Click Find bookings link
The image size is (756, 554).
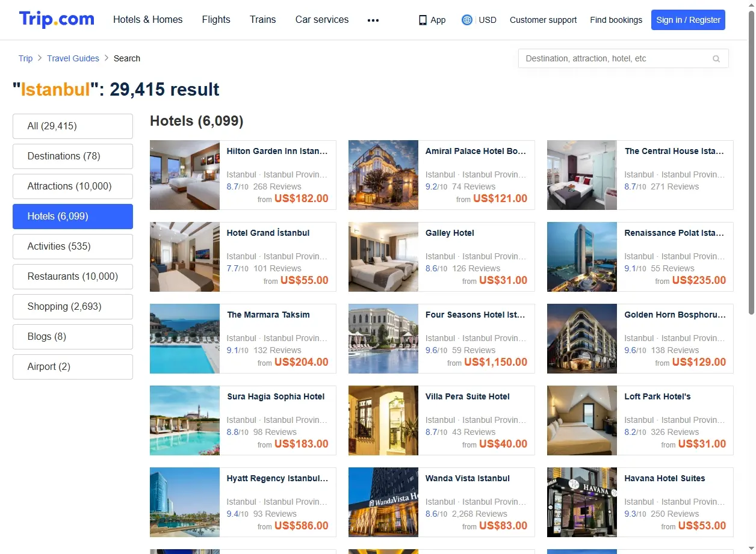tap(616, 20)
